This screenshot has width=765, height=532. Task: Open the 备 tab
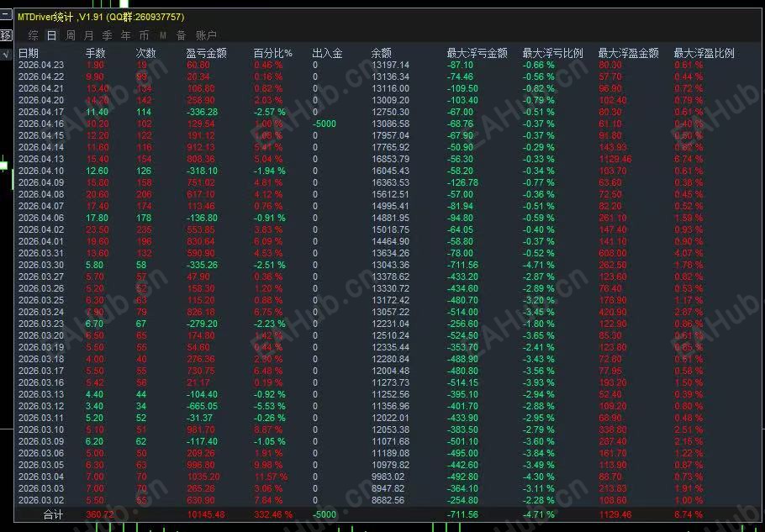pos(182,35)
